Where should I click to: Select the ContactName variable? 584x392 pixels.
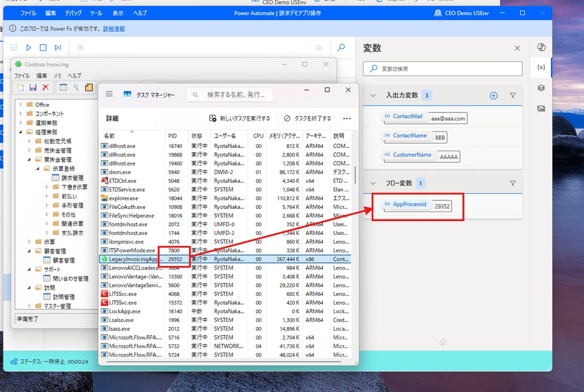(x=406, y=136)
